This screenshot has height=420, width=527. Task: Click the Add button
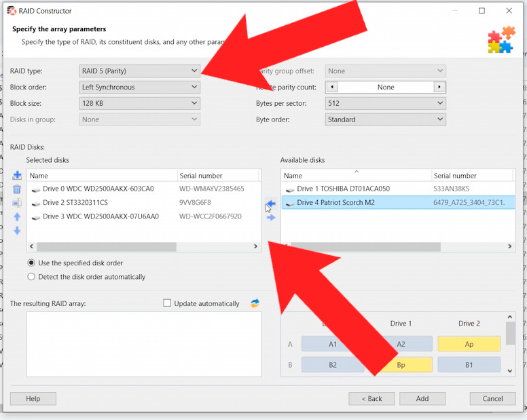422,398
